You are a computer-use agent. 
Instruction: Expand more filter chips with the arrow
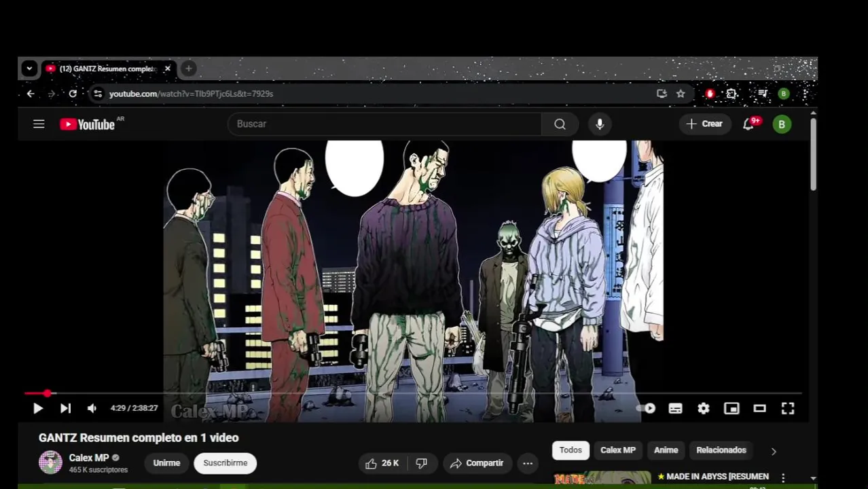(x=774, y=451)
